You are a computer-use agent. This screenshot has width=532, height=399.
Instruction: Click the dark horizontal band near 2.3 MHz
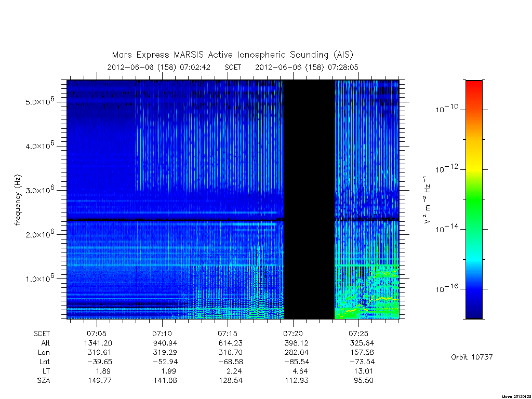coord(175,220)
